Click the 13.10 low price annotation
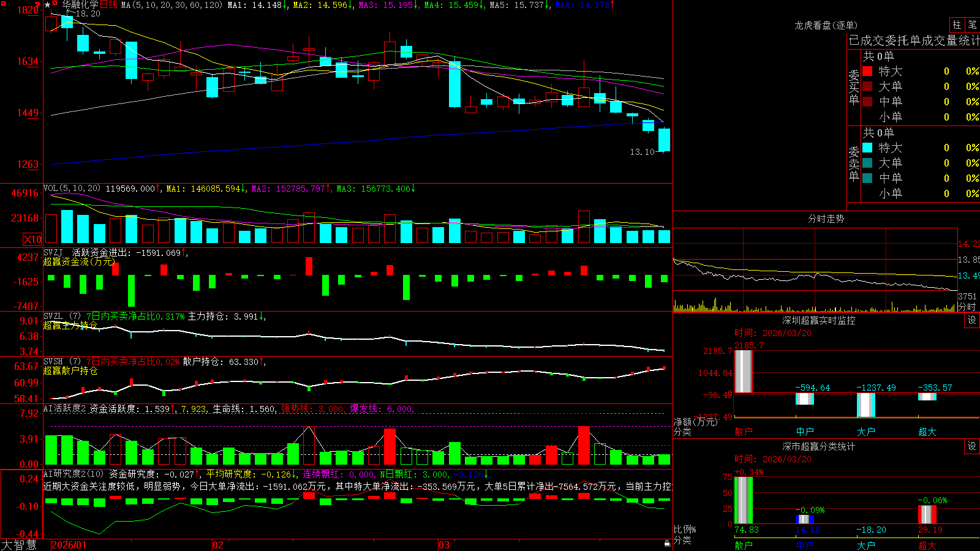The image size is (980, 551). [x=642, y=152]
